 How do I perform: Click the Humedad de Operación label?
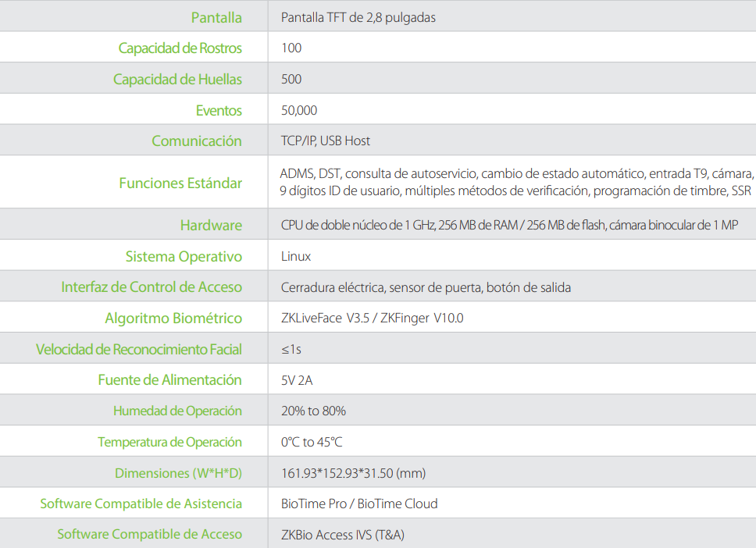[177, 411]
